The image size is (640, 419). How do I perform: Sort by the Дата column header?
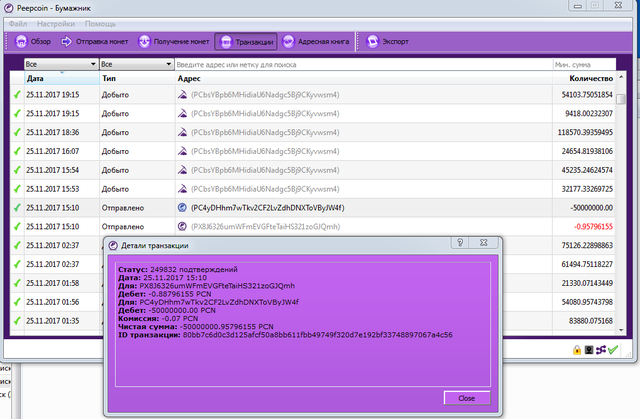point(62,78)
